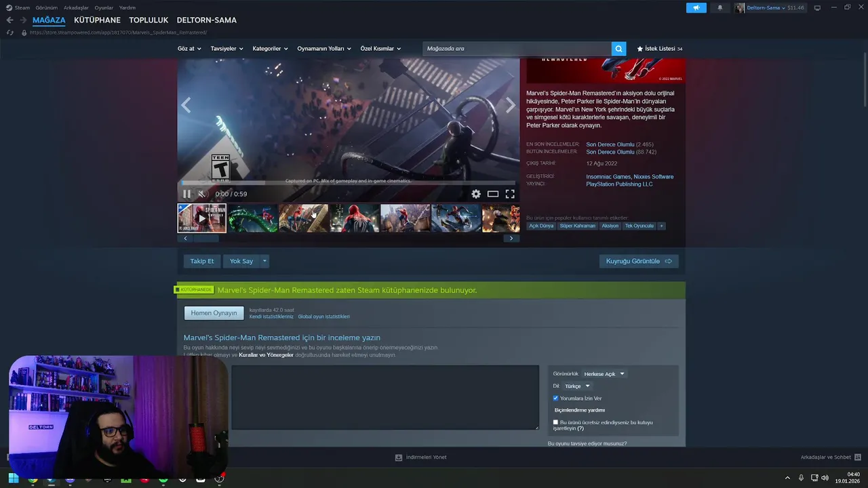Pause the trailer video
Viewport: 868px width, 488px height.
point(187,194)
